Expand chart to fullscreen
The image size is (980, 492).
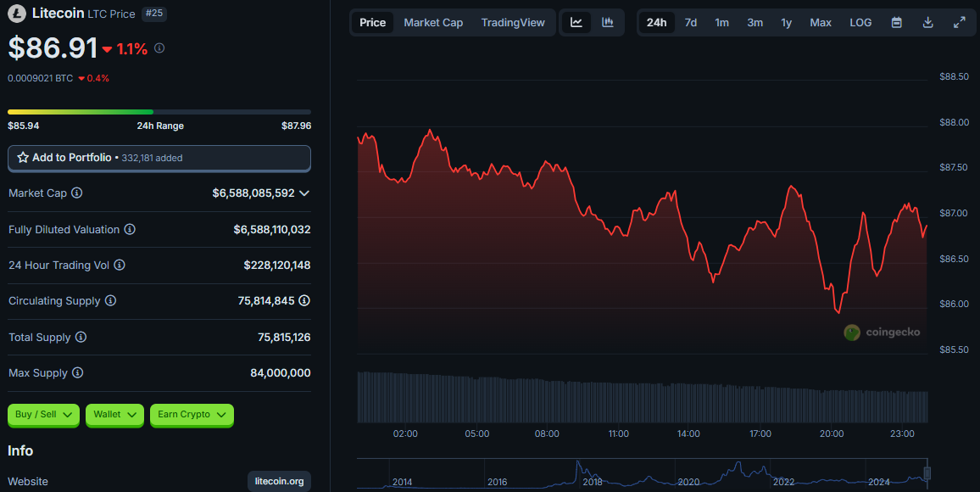pos(960,23)
